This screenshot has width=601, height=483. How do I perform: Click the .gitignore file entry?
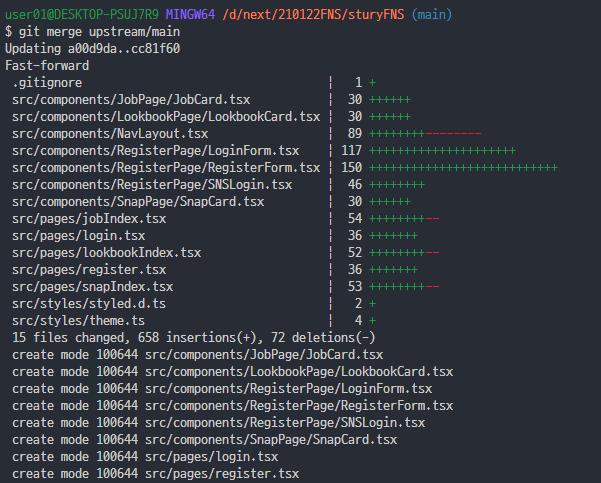(47, 82)
